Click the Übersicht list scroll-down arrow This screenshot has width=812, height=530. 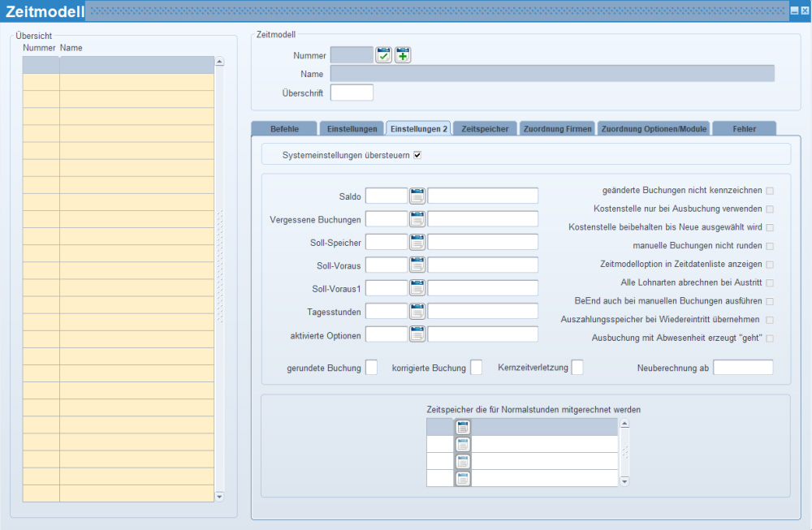point(219,497)
